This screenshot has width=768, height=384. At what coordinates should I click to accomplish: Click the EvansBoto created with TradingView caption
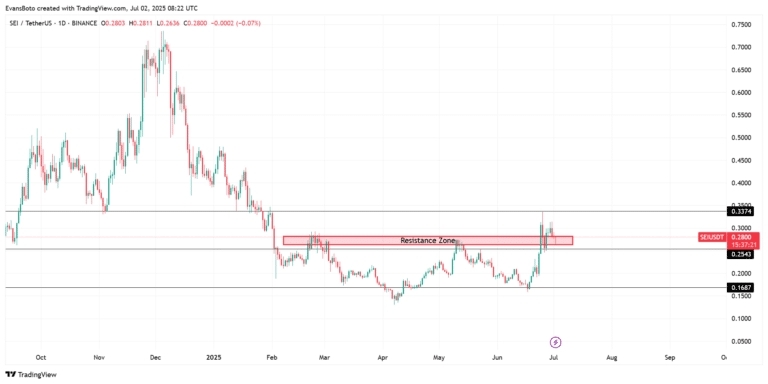[x=81, y=8]
